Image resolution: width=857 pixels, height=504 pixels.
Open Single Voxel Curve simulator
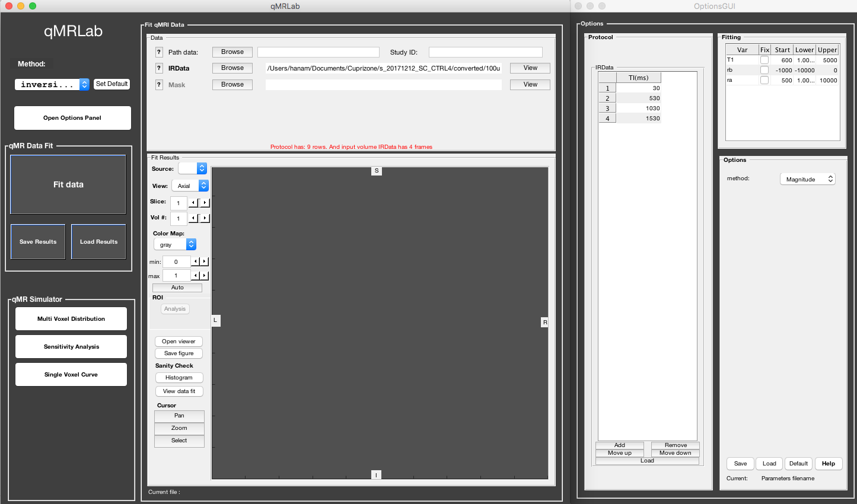tap(71, 375)
